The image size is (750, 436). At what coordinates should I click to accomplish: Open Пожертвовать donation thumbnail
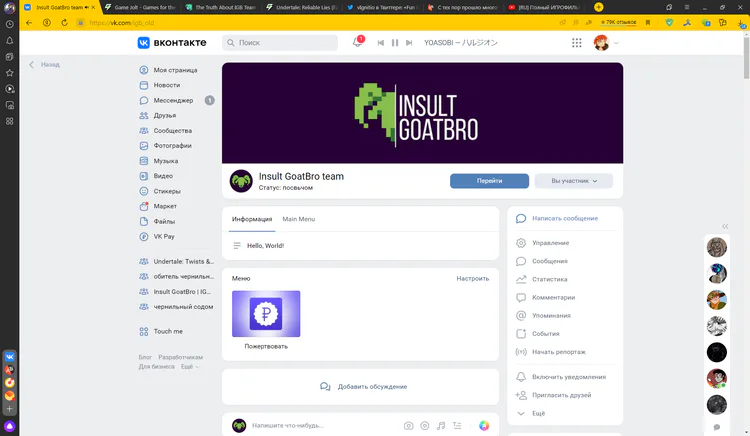pyautogui.click(x=266, y=314)
